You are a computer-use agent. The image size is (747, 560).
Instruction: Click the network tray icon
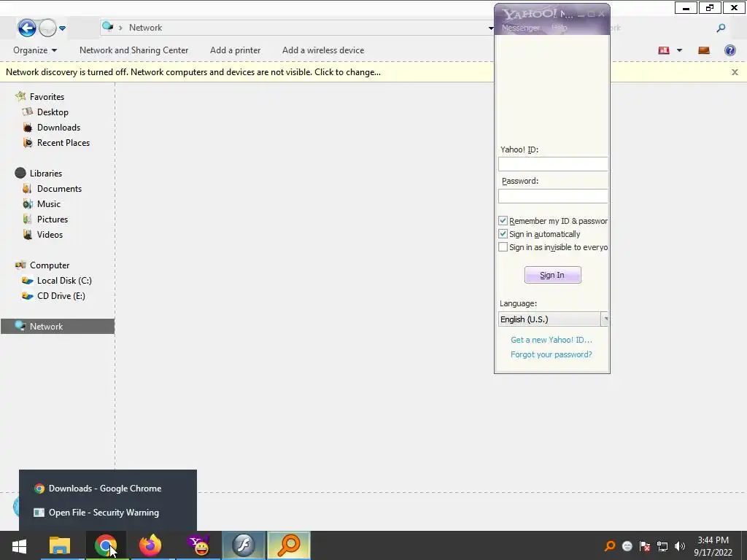[662, 546]
